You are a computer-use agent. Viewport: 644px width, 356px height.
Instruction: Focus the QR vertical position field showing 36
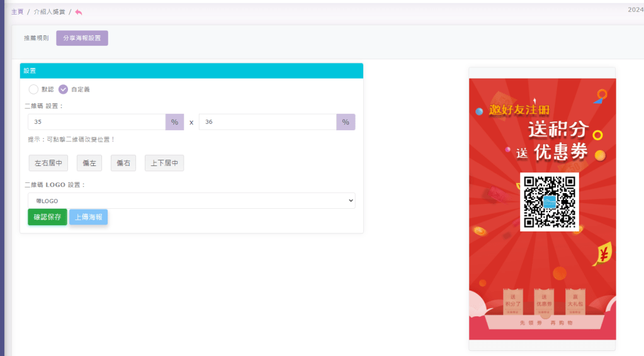point(268,122)
